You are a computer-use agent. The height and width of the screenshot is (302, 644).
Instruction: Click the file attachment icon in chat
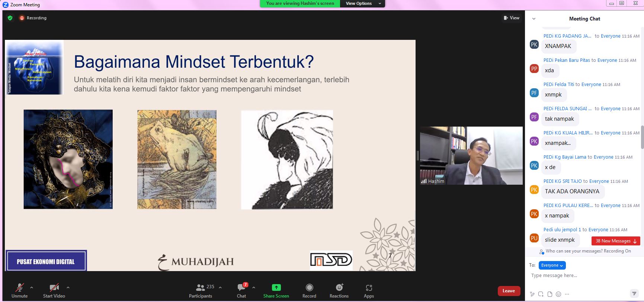click(x=550, y=294)
